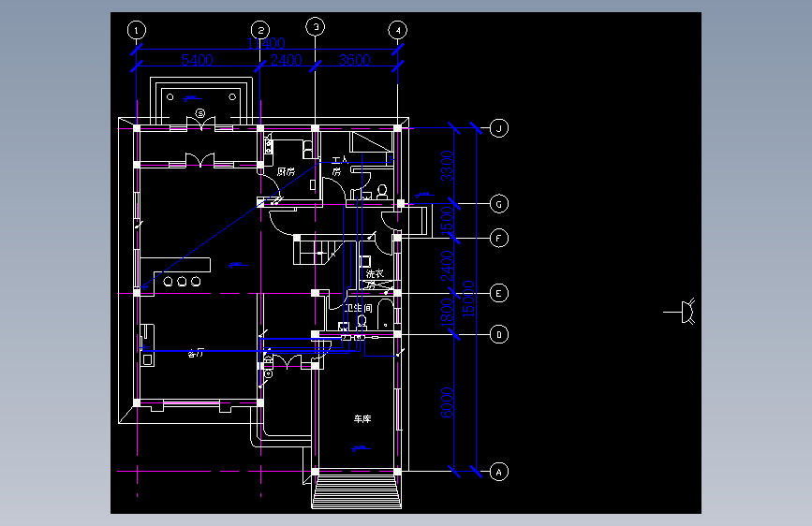This screenshot has width=812, height=526.
Task: Select grid axis bubble D
Action: 499,334
